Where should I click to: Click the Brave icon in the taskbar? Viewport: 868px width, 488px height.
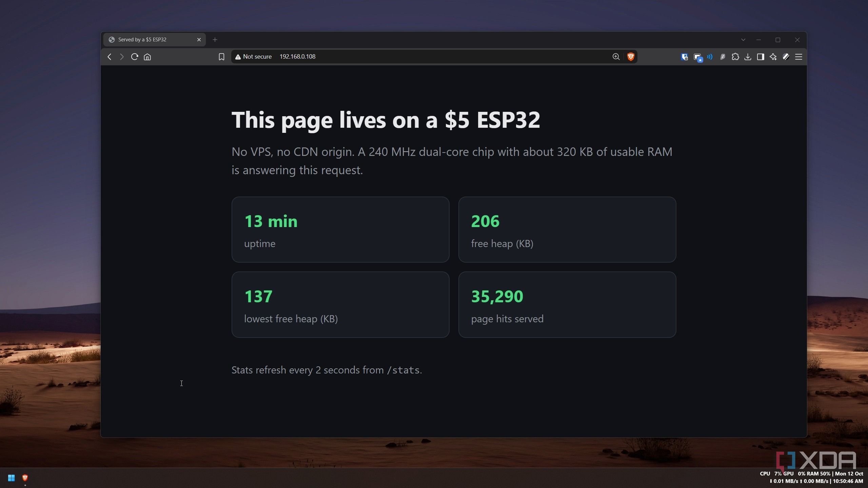pyautogui.click(x=25, y=478)
